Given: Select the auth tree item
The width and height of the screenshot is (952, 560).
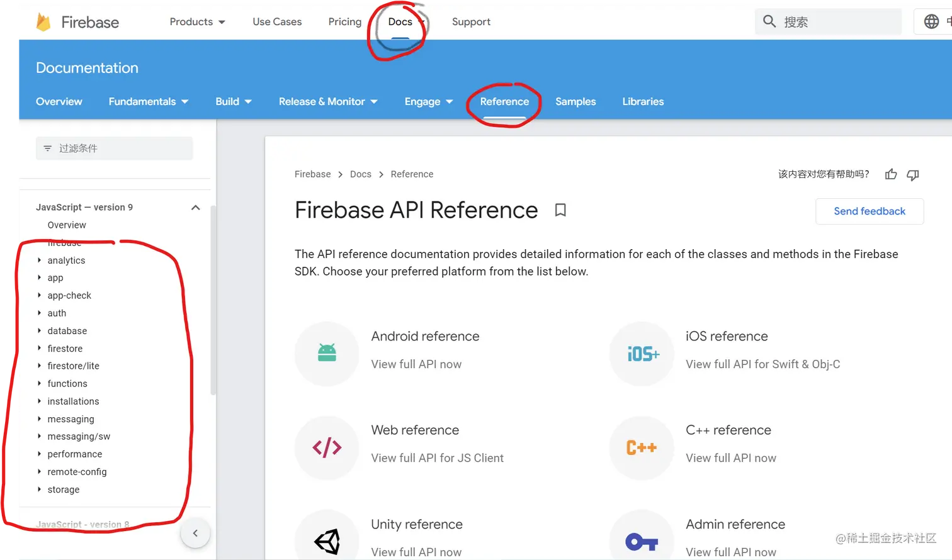Looking at the screenshot, I should point(57,313).
